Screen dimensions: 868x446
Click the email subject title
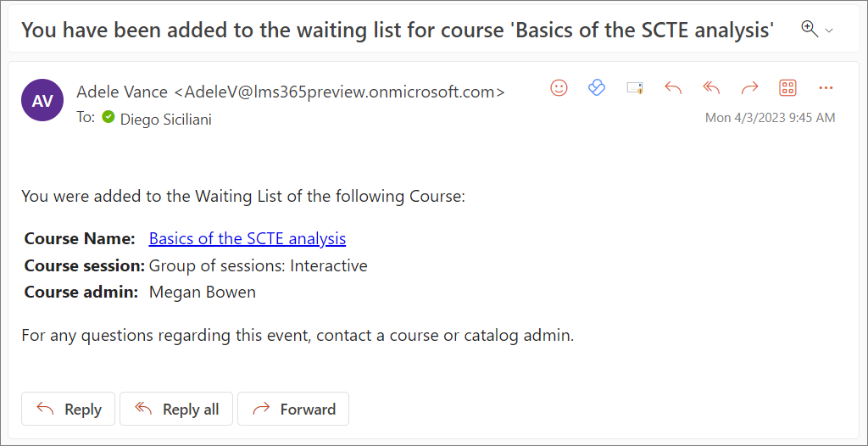397,30
